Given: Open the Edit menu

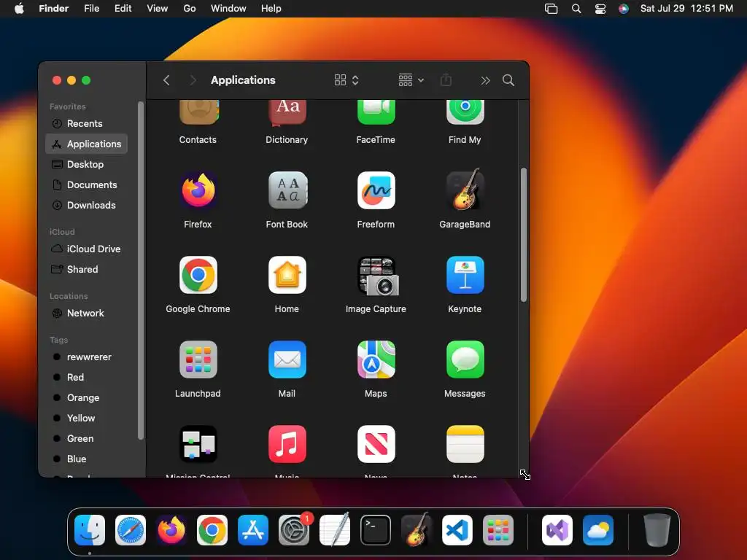Looking at the screenshot, I should tap(123, 9).
